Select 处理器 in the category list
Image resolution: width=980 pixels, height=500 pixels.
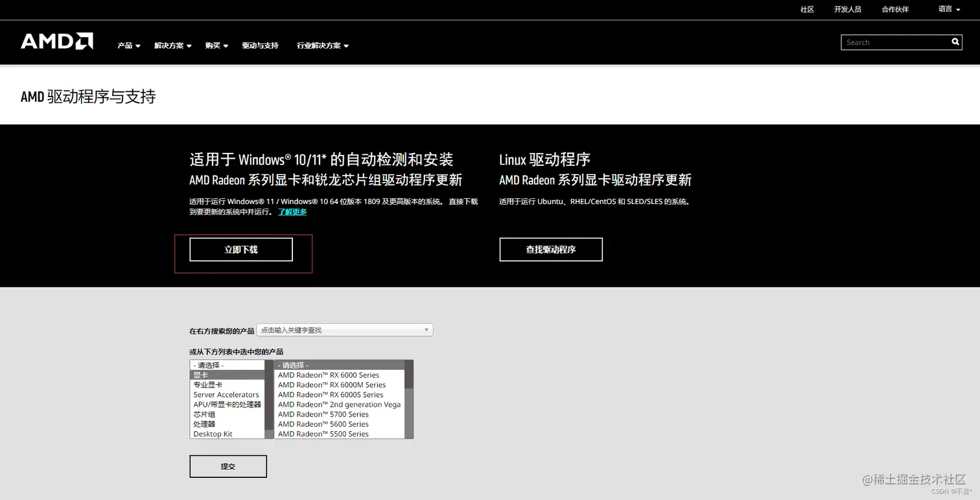click(x=227, y=424)
